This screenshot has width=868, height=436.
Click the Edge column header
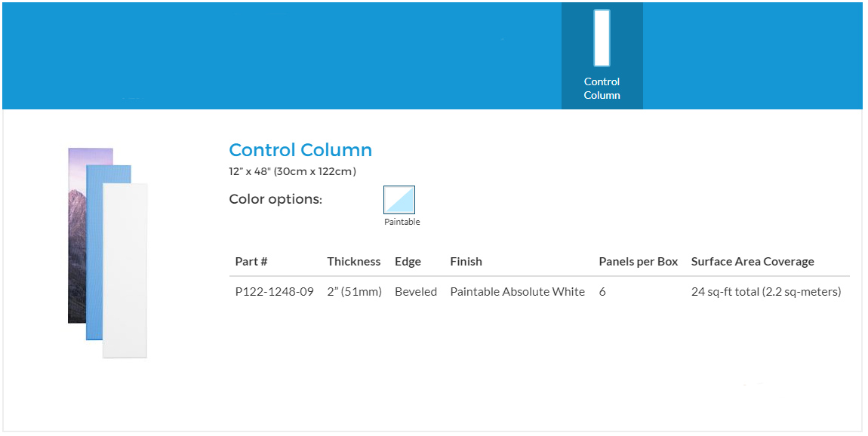[x=408, y=262]
